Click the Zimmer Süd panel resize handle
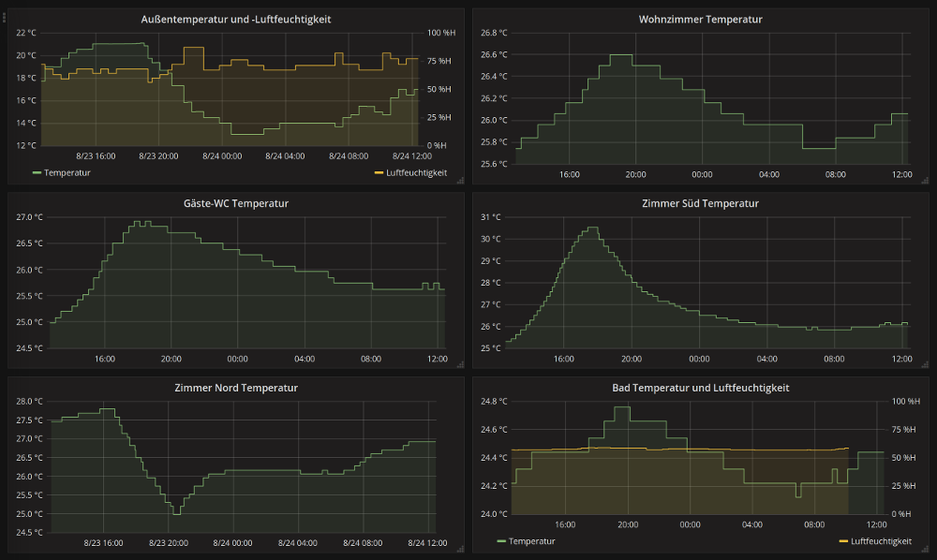Image resolution: width=937 pixels, height=560 pixels. (925, 366)
